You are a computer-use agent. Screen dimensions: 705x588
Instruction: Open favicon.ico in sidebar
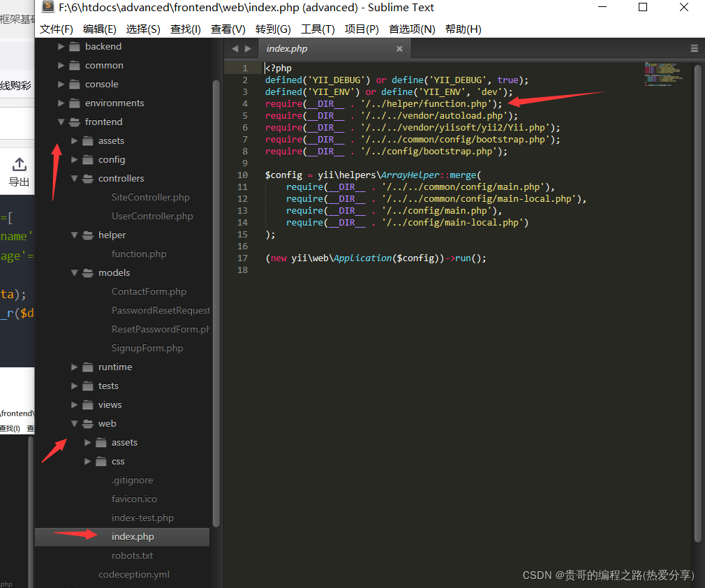pyautogui.click(x=134, y=499)
